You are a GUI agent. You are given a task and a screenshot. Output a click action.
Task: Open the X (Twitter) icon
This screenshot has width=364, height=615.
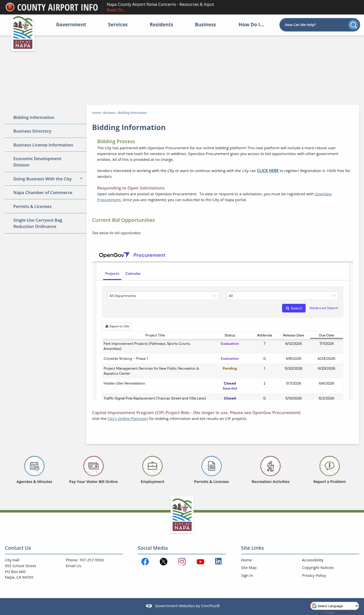pyautogui.click(x=164, y=562)
